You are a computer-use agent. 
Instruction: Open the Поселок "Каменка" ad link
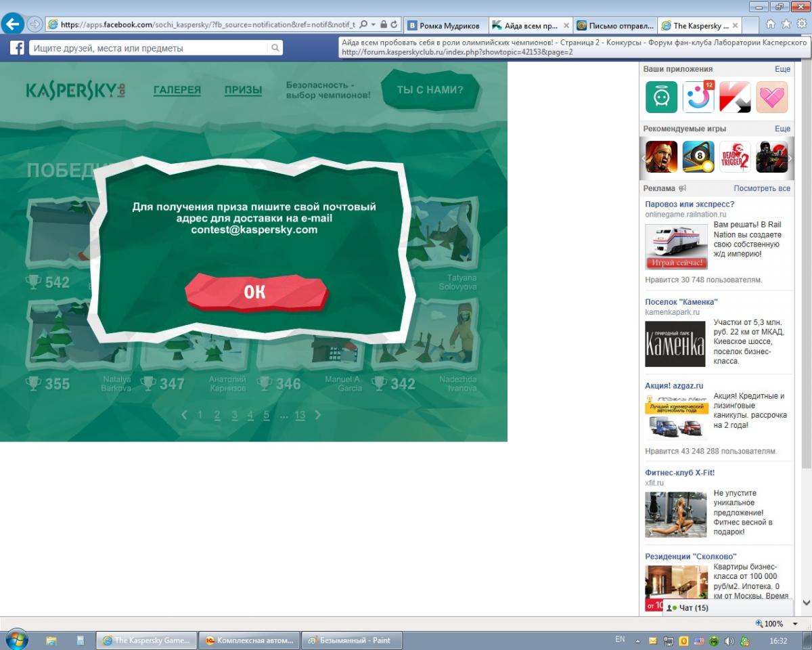click(x=681, y=302)
